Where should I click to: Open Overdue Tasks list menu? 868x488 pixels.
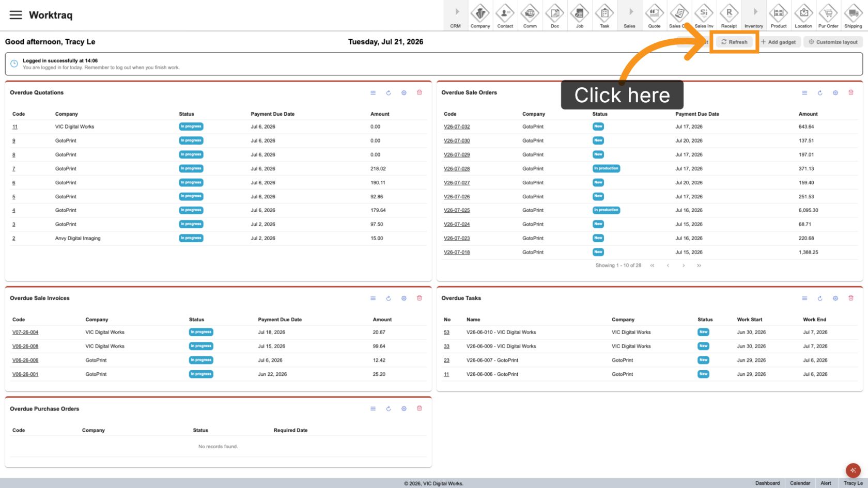click(804, 298)
